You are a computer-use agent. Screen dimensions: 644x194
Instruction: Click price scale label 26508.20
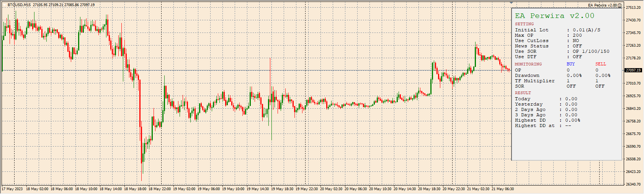633,159
